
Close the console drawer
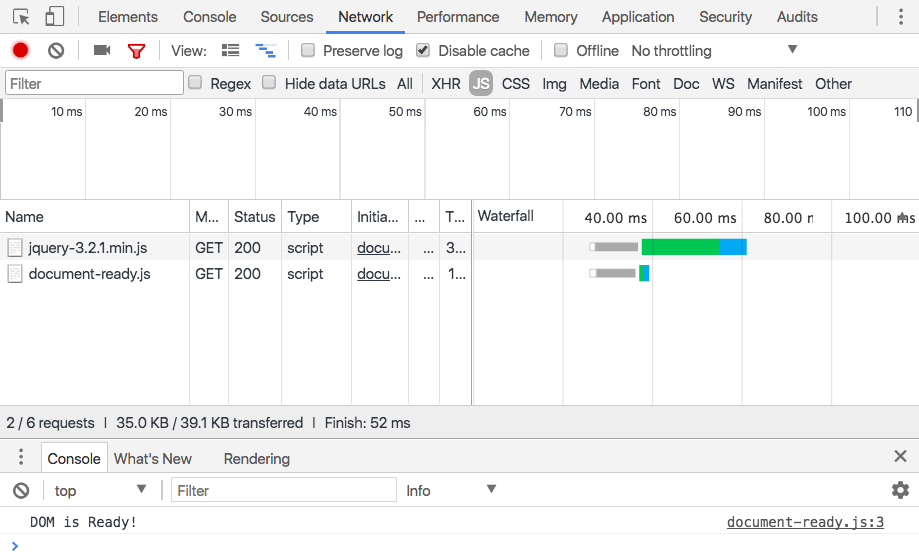click(901, 456)
